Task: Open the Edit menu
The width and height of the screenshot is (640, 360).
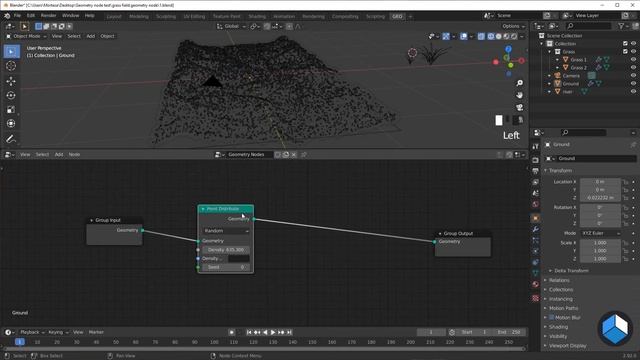Action: pos(31,16)
